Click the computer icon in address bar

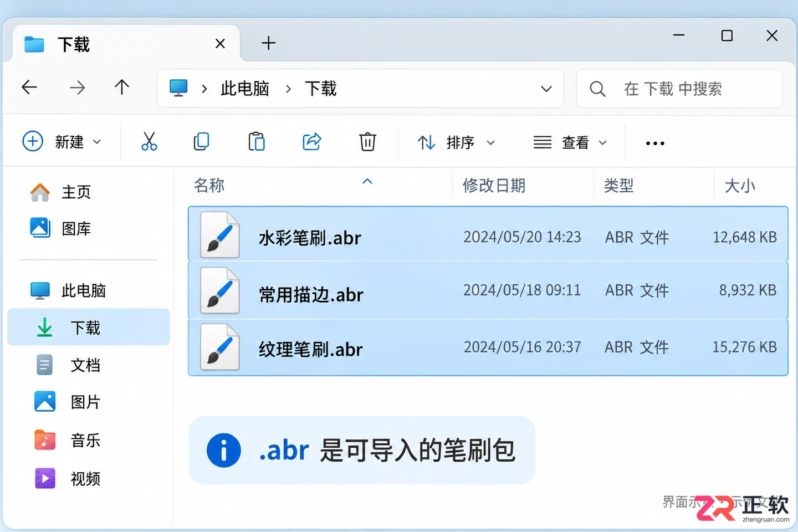(x=178, y=88)
